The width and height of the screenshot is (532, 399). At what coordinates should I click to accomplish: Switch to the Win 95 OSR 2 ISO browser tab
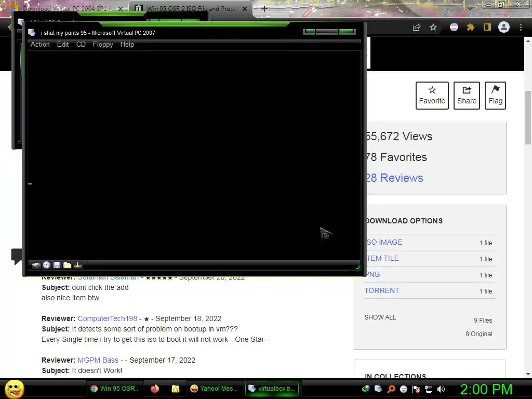coord(191,8)
